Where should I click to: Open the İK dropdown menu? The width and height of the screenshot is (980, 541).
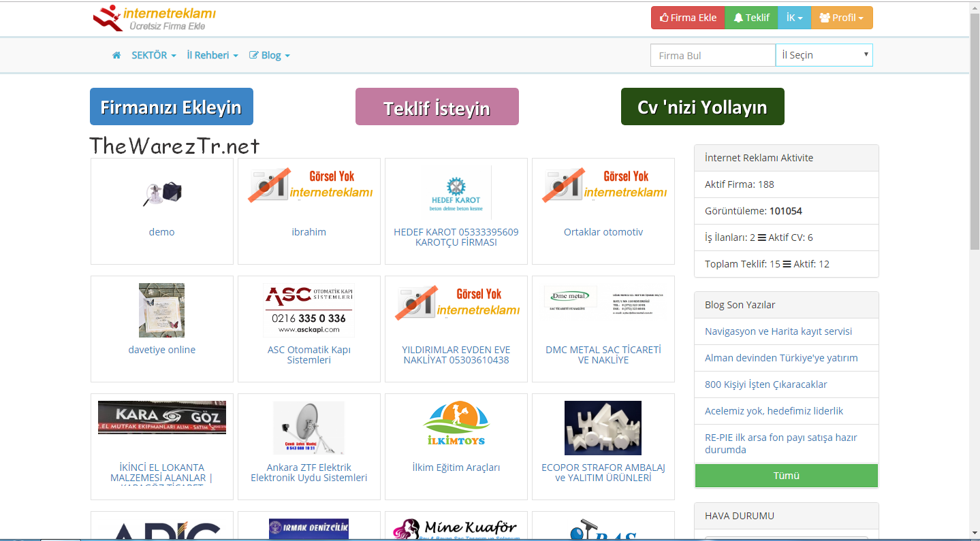(x=794, y=18)
